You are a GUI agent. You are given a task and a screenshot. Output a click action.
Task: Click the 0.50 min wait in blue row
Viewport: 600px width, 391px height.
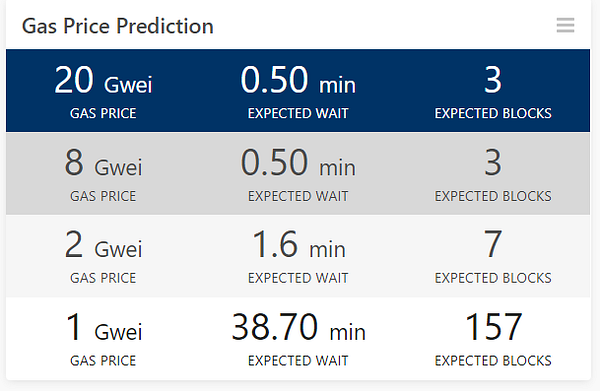(x=298, y=80)
